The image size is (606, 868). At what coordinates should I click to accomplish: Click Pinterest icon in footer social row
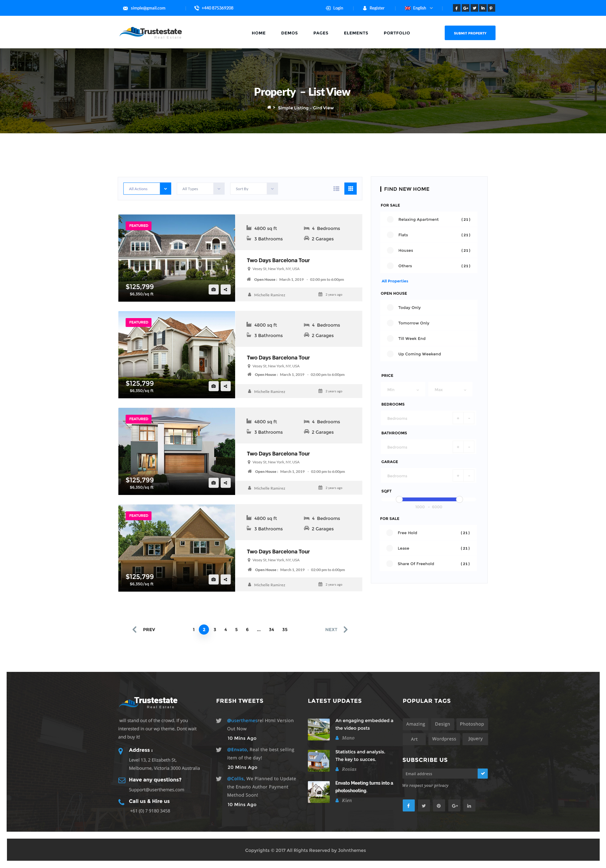(438, 806)
